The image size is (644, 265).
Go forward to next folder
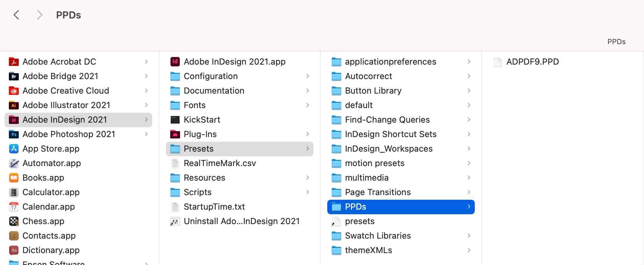coord(40,15)
